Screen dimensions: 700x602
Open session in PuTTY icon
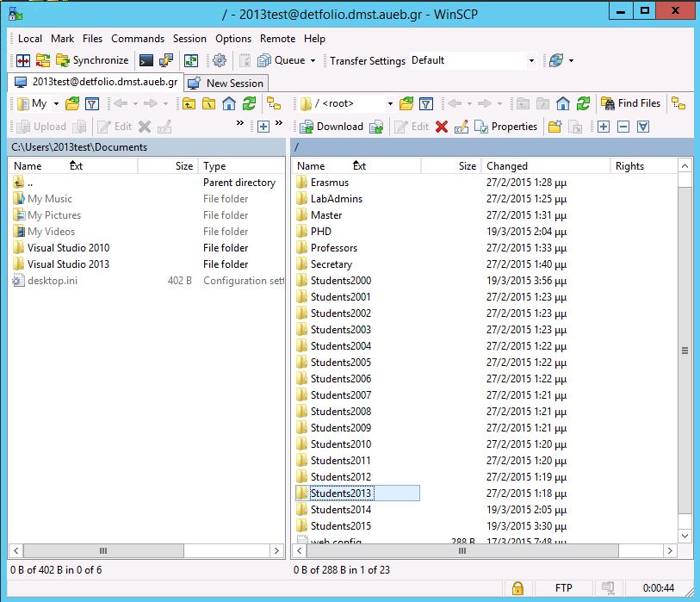(166, 60)
